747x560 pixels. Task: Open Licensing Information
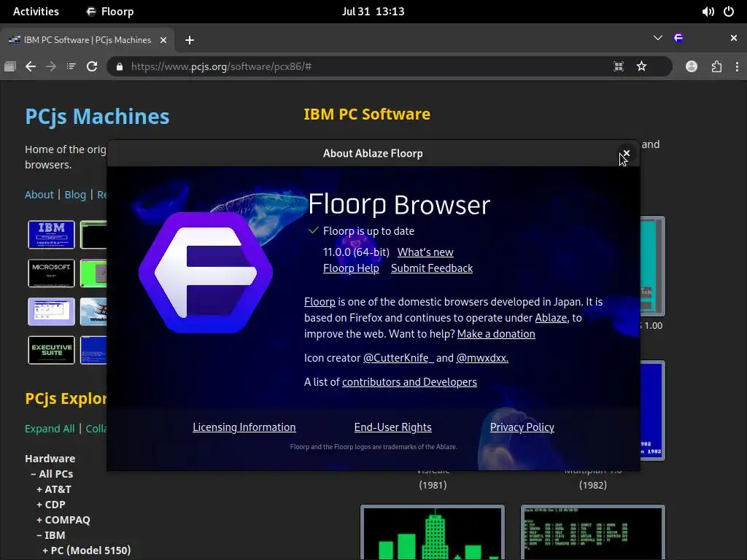(244, 427)
